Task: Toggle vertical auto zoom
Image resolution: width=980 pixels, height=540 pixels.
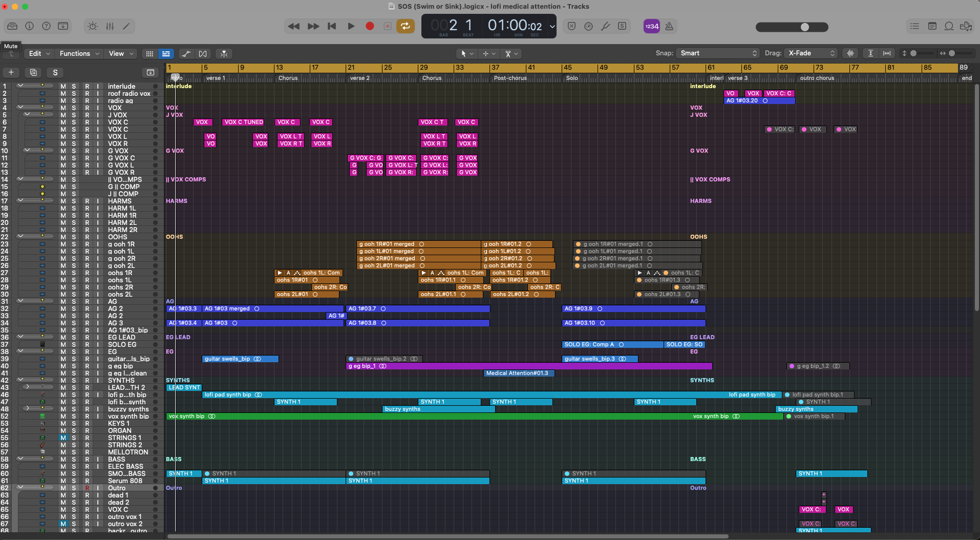Action: [870, 53]
